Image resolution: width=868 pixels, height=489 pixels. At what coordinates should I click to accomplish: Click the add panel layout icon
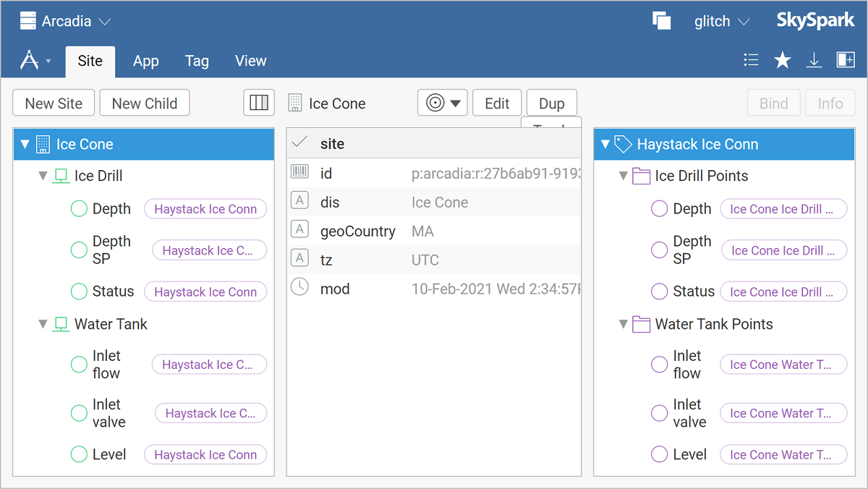click(x=846, y=60)
